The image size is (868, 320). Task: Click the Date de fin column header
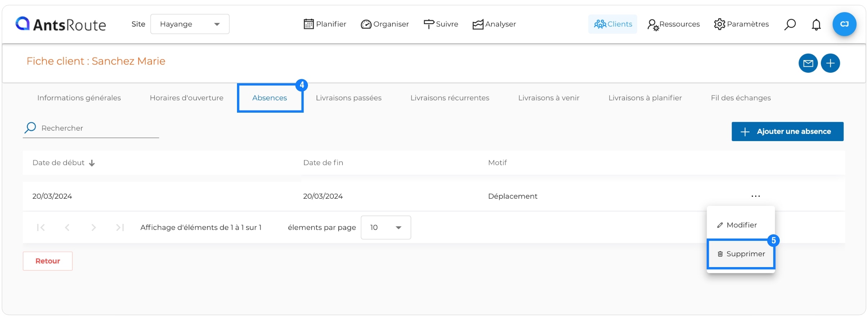(x=323, y=163)
